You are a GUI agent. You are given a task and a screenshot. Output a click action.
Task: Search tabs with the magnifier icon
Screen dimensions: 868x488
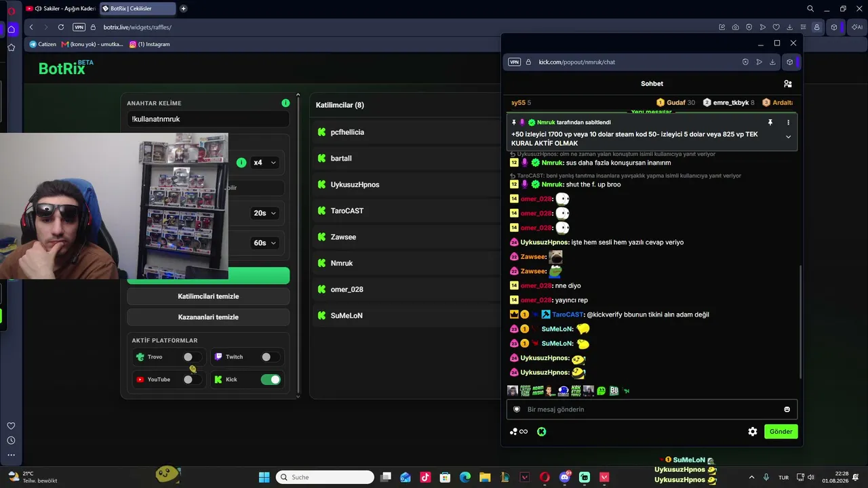(810, 9)
